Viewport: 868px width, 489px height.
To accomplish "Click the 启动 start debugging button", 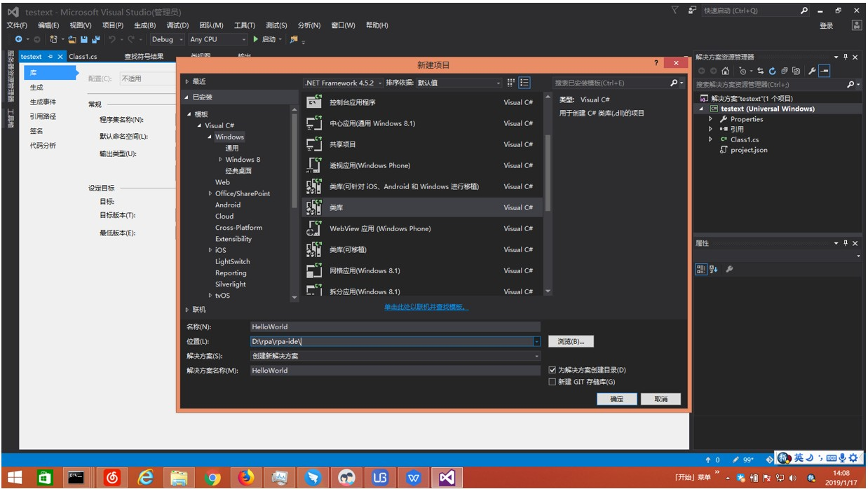I will [x=264, y=39].
